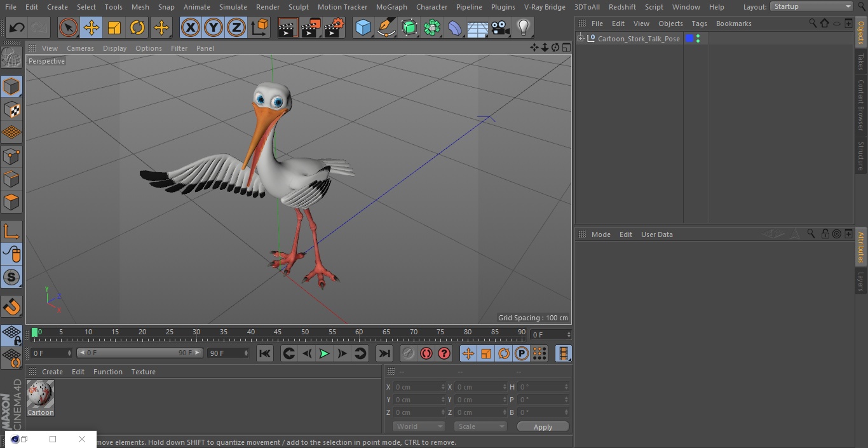Open the MoGraph menu
Screen dimensions: 868x448
[391, 7]
